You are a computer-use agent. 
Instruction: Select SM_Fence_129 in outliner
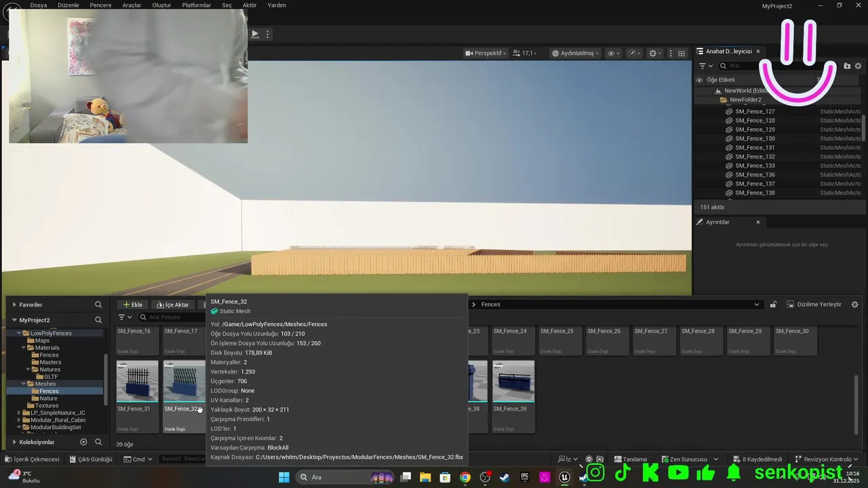(755, 129)
